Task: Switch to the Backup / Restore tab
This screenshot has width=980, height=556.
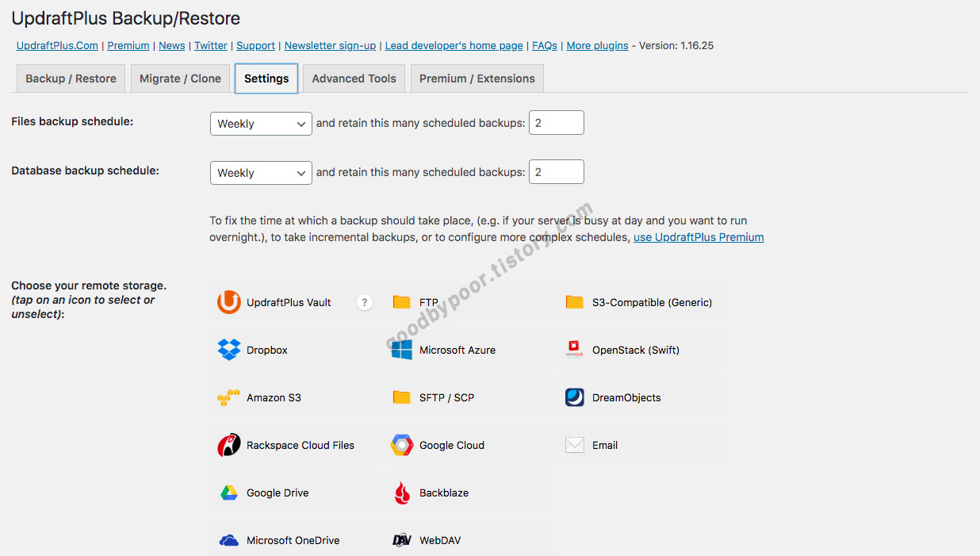Action: coord(71,79)
